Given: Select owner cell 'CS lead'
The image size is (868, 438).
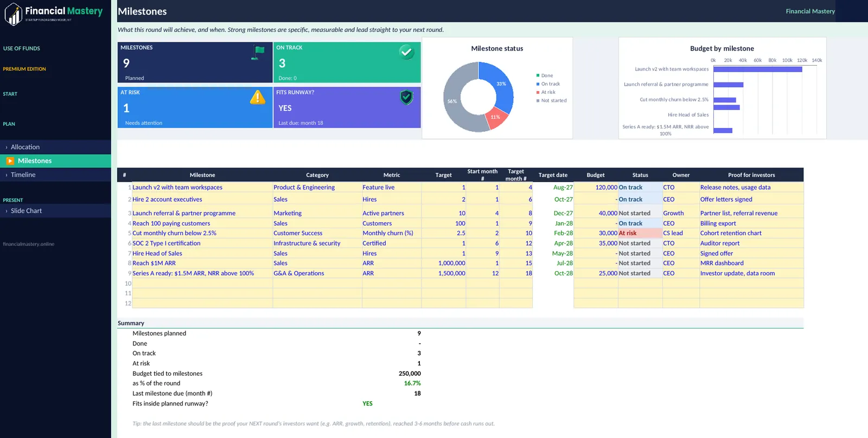Looking at the screenshot, I should tap(681, 233).
